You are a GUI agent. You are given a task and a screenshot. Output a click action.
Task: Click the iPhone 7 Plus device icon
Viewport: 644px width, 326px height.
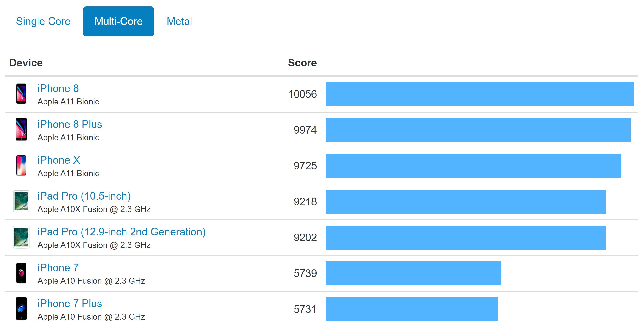tap(21, 309)
